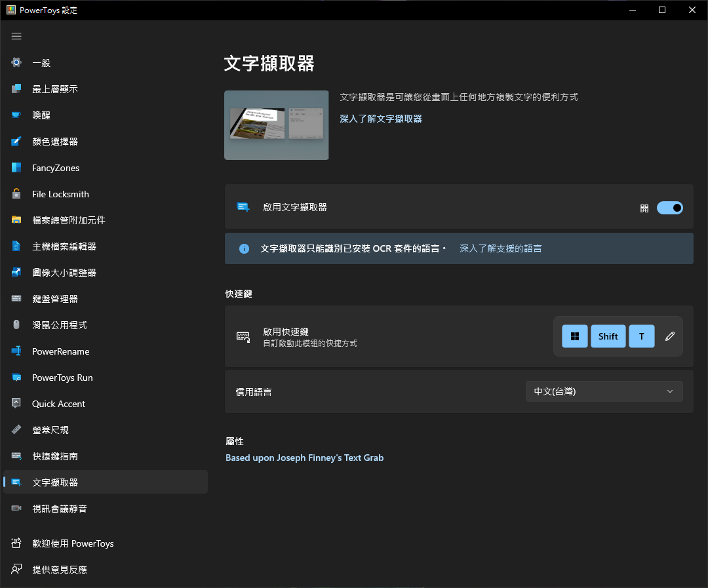Open PowerRename settings
The width and height of the screenshot is (708, 588).
59,351
